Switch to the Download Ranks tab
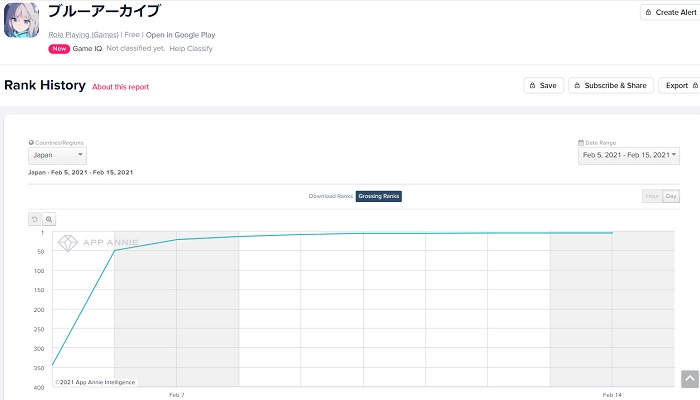Viewport: 700px width, 400px height. coord(330,196)
